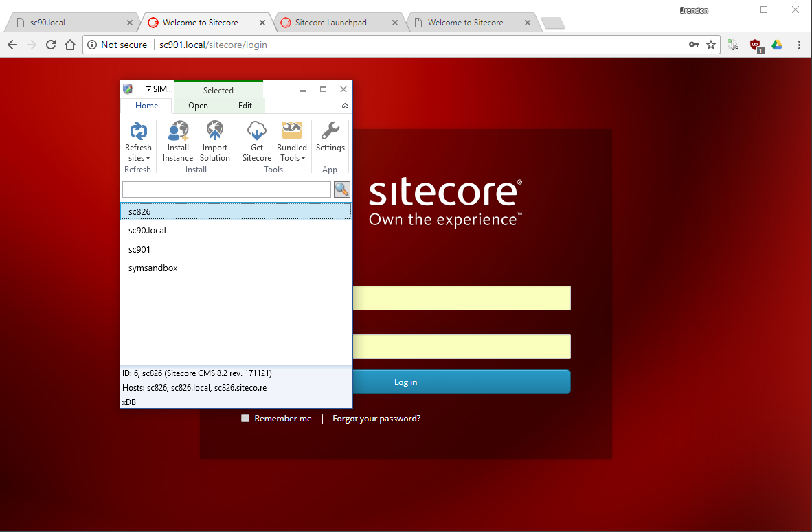Open the Chrome three-dot menu
Image resolution: width=812 pixels, height=532 pixels.
pyautogui.click(x=799, y=45)
